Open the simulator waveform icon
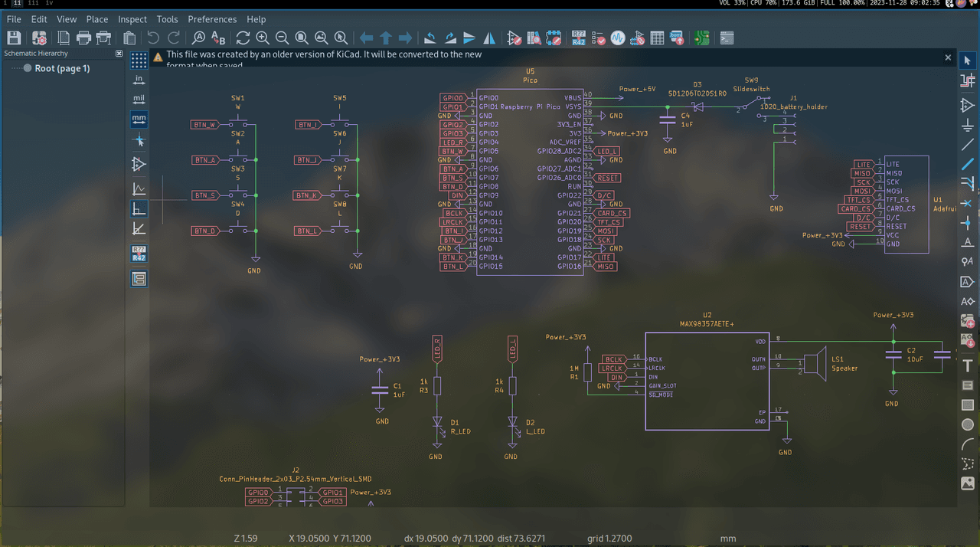Viewport: 980px width, 547px height. pyautogui.click(x=618, y=38)
